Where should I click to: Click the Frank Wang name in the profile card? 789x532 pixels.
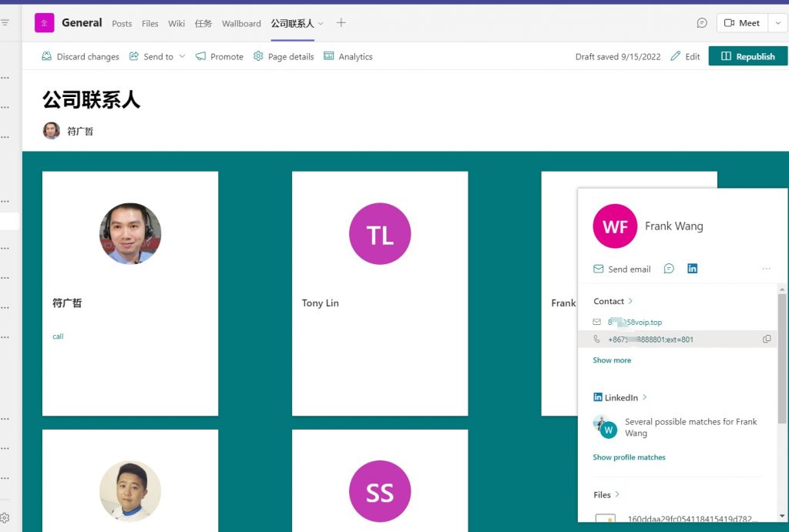(673, 226)
